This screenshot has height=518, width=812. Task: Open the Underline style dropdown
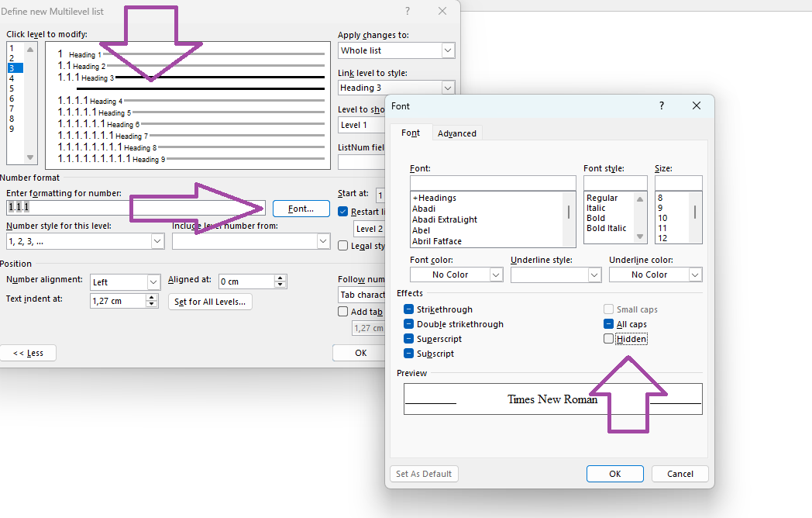[x=594, y=275]
